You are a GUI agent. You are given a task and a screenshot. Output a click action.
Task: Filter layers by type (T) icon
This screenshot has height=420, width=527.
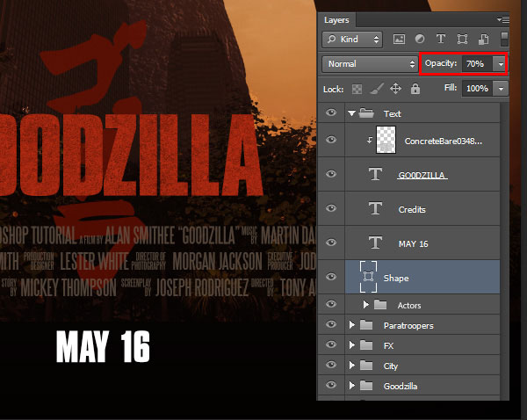pos(441,39)
